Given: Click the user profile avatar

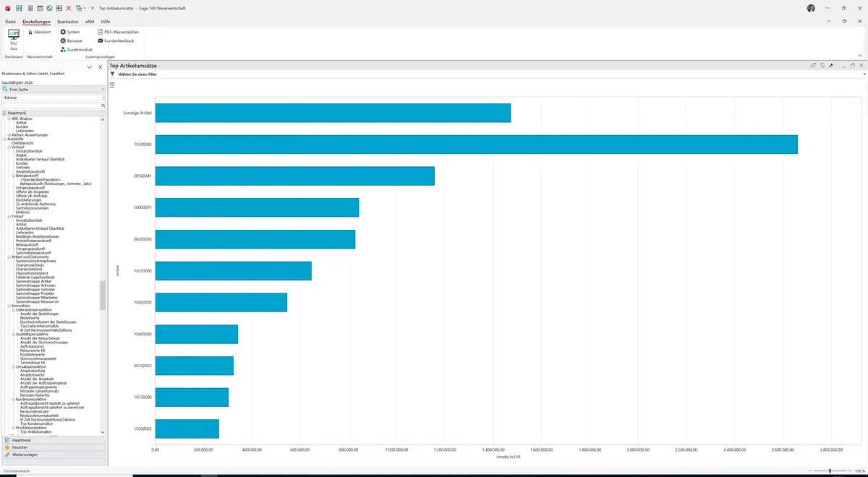Looking at the screenshot, I should (811, 8).
